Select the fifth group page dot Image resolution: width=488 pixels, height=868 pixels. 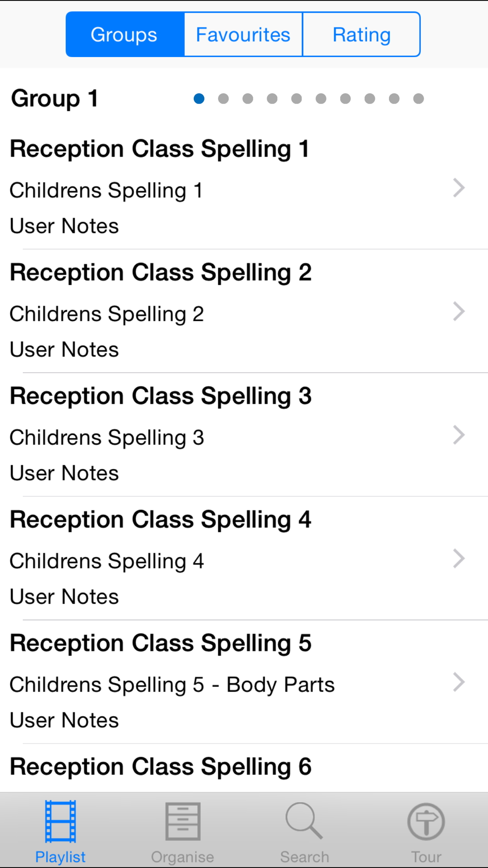click(x=297, y=99)
